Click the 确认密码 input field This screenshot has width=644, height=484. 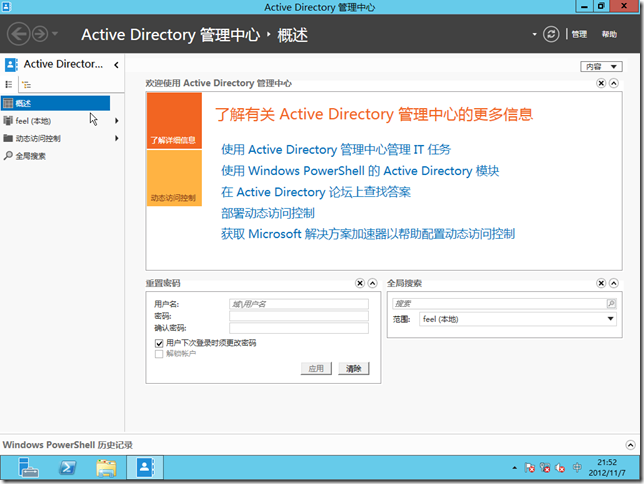click(x=299, y=328)
